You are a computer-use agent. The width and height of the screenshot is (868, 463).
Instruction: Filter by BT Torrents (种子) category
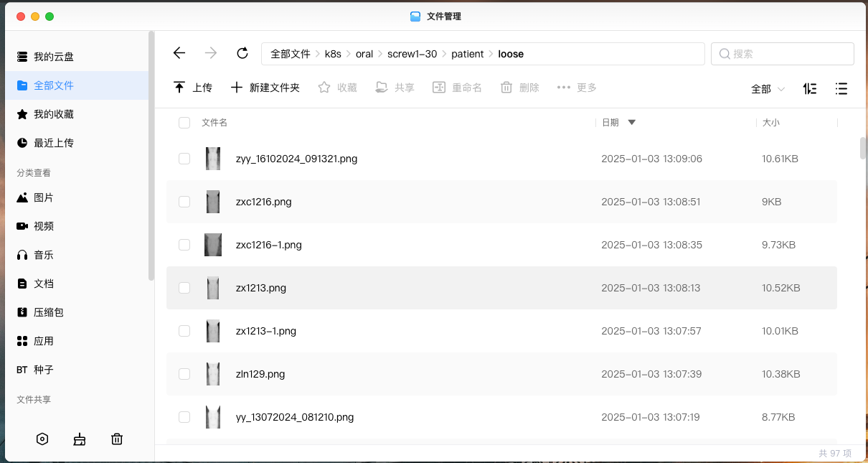(x=77, y=370)
